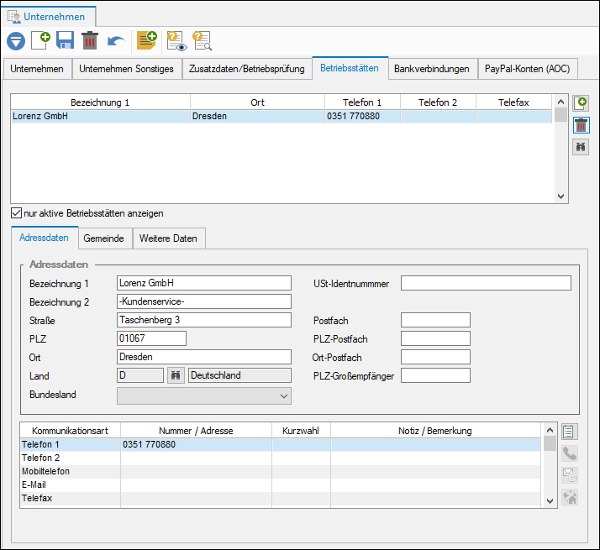Switch to Adressdaten sub-tab

44,238
